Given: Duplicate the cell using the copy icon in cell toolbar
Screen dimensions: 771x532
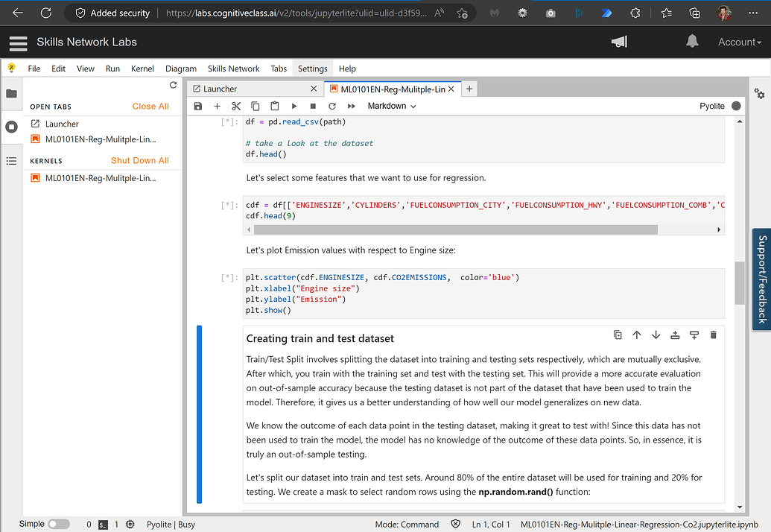Looking at the screenshot, I should [x=618, y=335].
